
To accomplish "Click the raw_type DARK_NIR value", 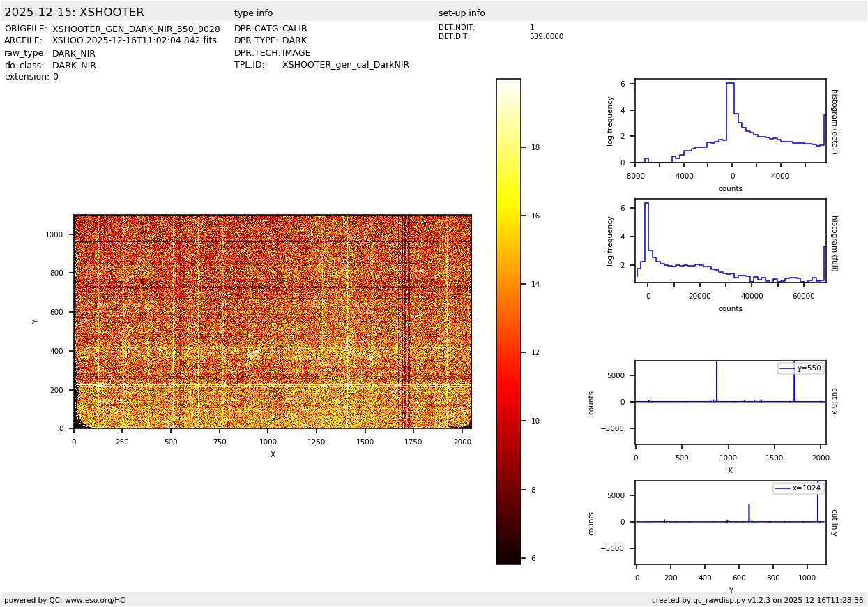I will (x=74, y=54).
